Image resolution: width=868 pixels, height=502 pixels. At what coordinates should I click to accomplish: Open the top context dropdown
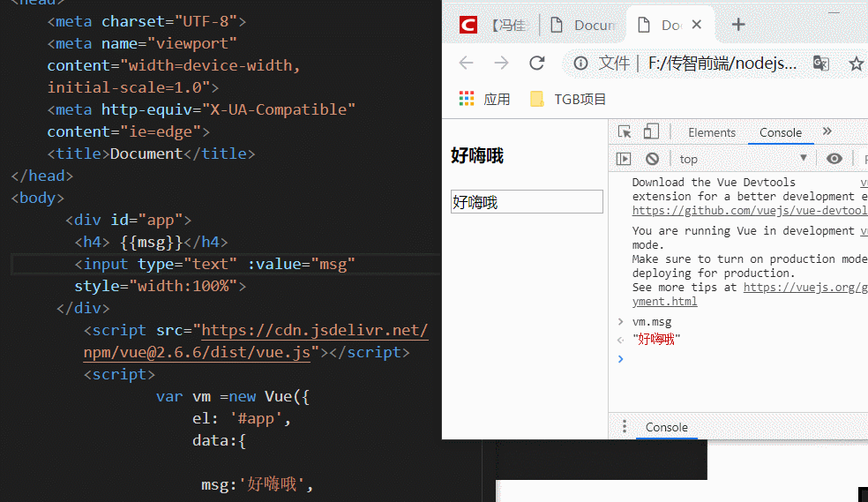click(x=744, y=159)
